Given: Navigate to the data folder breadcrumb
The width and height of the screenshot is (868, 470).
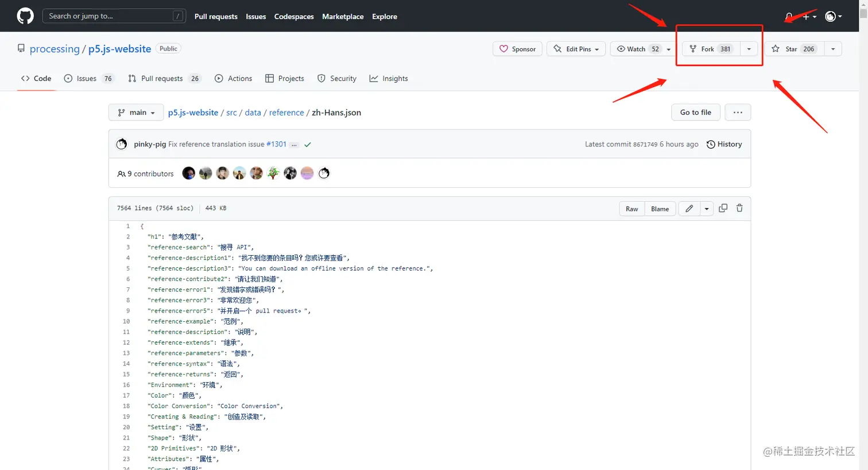Looking at the screenshot, I should click(x=253, y=113).
